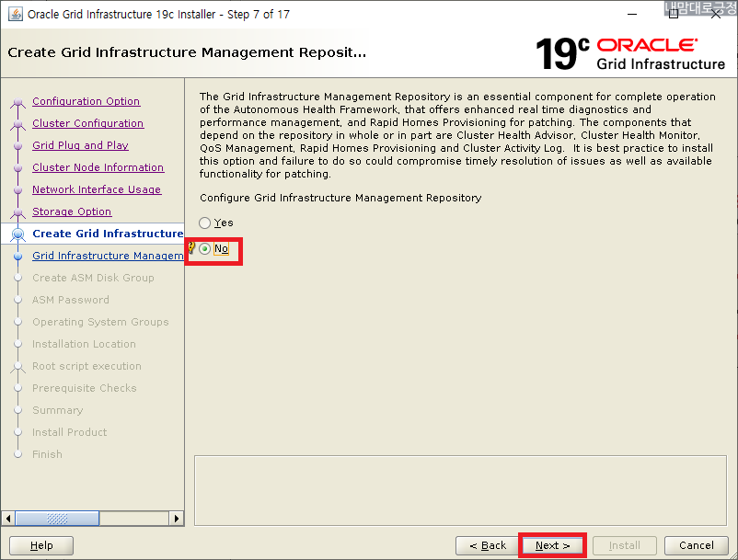Click the step marker for Prerequisite Checks

click(17, 388)
